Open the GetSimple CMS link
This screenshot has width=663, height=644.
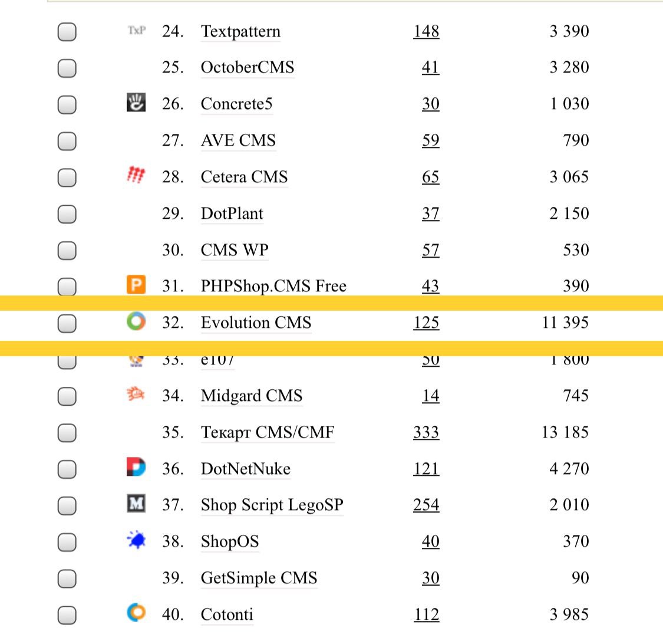[259, 578]
